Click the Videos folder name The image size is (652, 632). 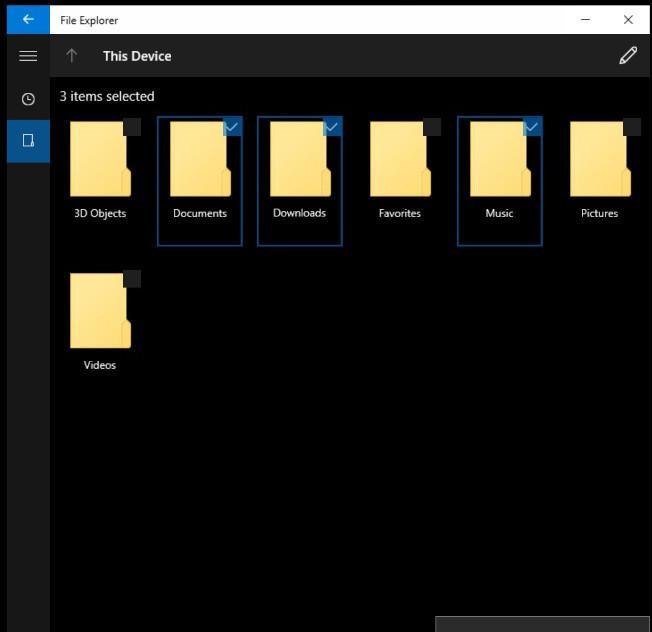[x=100, y=365]
